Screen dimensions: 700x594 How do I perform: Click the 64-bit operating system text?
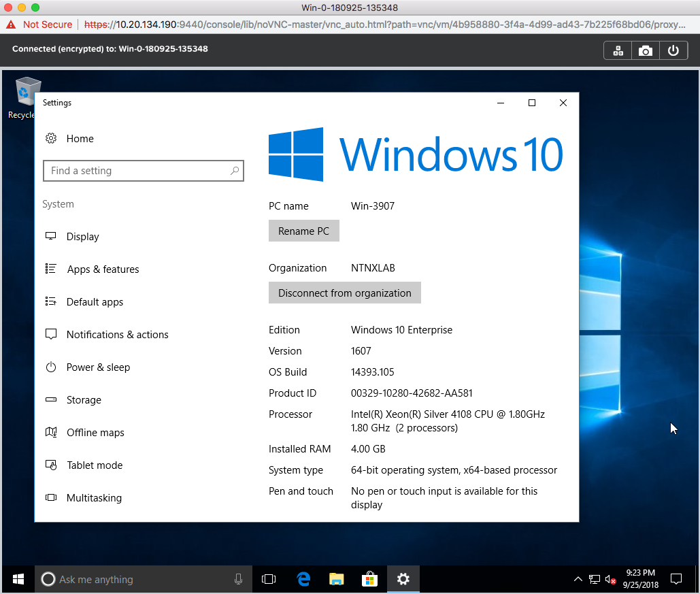(x=454, y=470)
